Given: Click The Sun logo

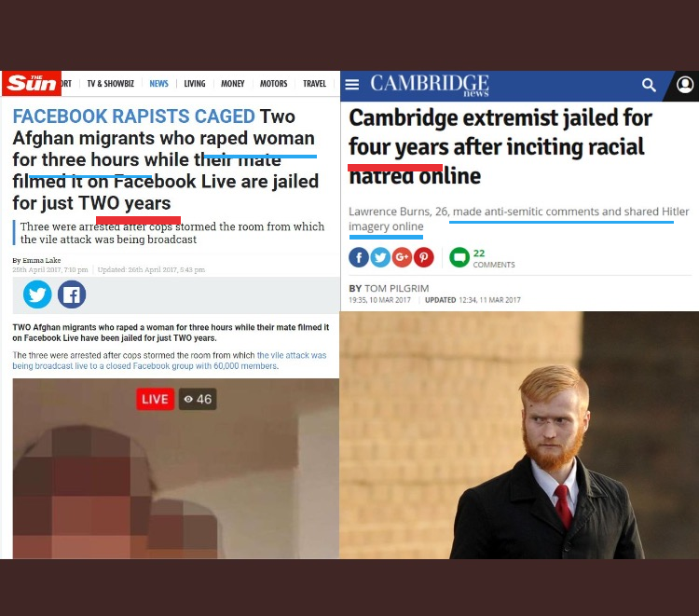Looking at the screenshot, I should pyautogui.click(x=32, y=83).
